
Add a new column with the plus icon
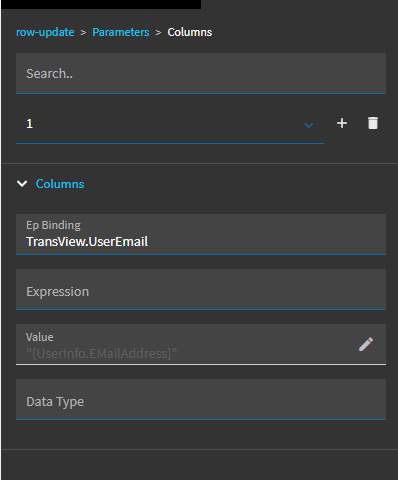[x=342, y=123]
